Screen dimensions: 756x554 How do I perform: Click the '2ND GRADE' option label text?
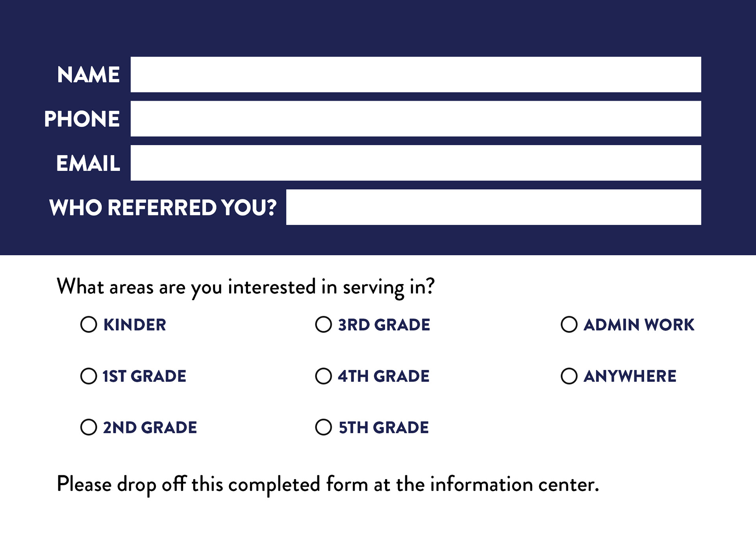pos(150,428)
